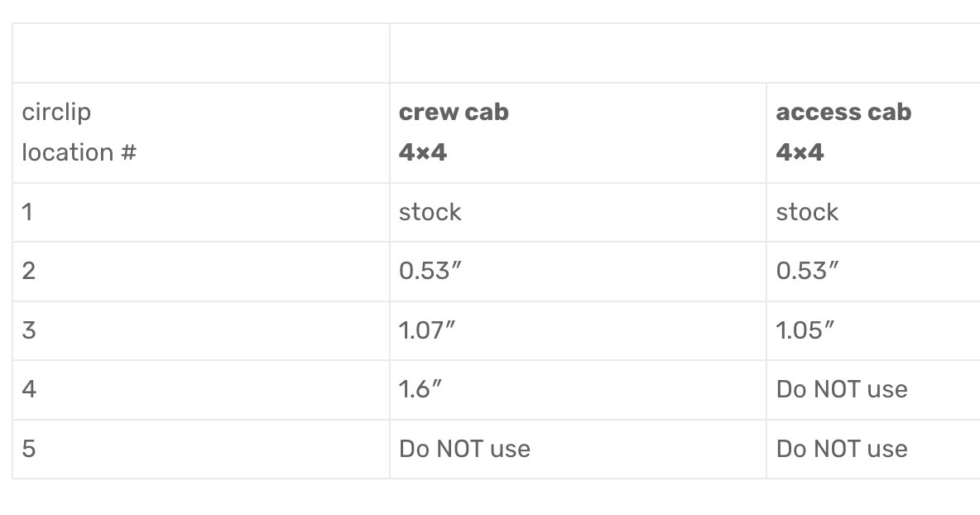Click 'Do NOT use' in access cab row 5

[x=842, y=449]
